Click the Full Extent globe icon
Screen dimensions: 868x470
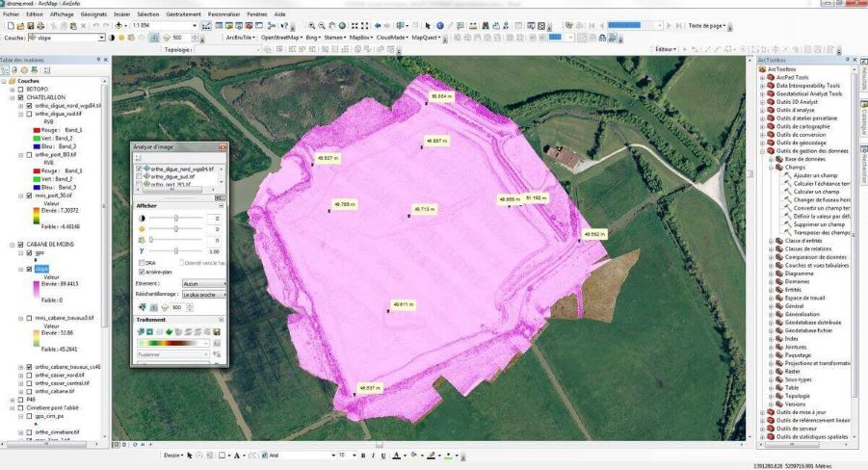pos(342,25)
